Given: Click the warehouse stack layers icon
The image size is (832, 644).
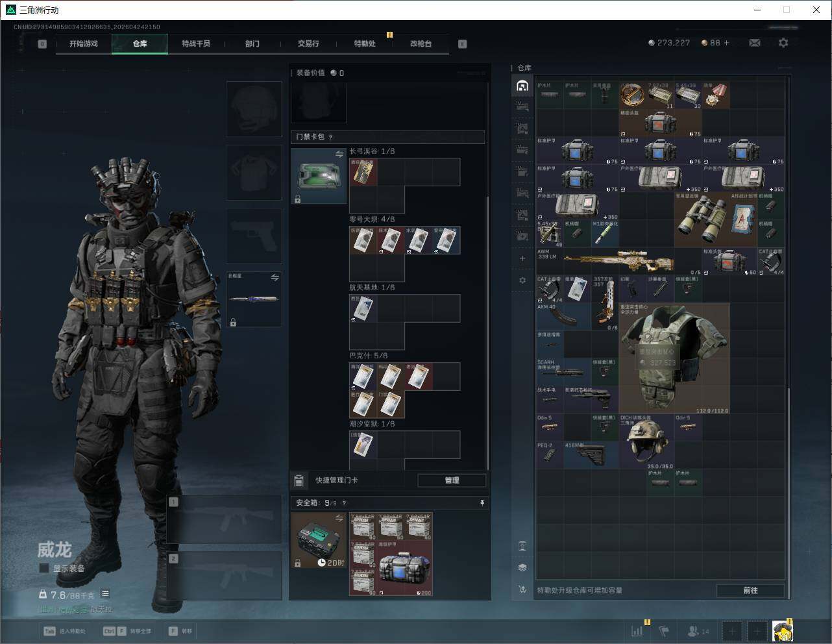Looking at the screenshot, I should coord(522,567).
